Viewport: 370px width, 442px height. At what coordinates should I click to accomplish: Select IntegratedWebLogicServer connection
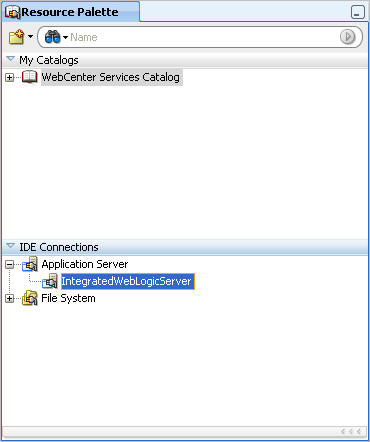click(128, 281)
